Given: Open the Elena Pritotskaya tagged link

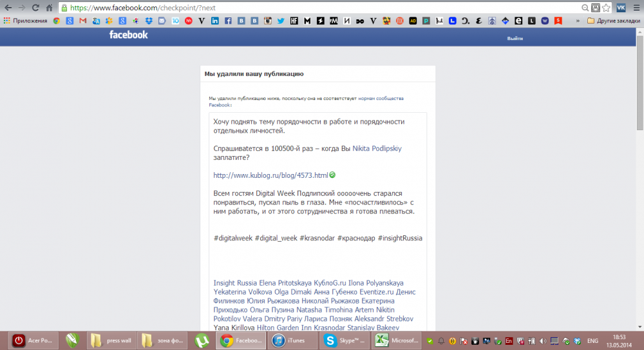Looking at the screenshot, I should [285, 283].
